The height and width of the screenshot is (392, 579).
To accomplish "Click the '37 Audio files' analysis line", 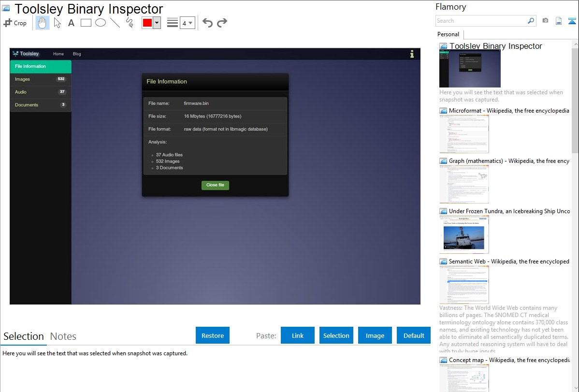I will pyautogui.click(x=169, y=155).
